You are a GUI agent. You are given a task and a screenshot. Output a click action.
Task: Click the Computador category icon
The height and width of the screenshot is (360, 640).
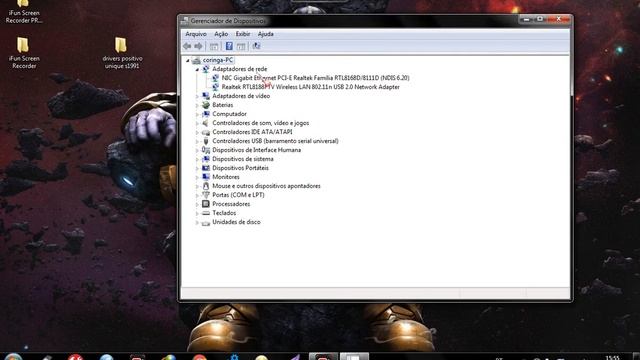pyautogui.click(x=206, y=114)
